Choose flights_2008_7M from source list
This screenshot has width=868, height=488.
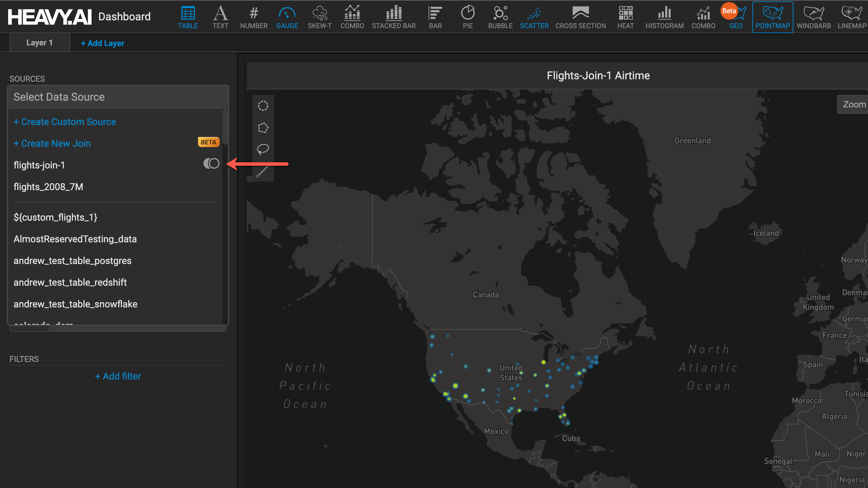click(x=48, y=187)
